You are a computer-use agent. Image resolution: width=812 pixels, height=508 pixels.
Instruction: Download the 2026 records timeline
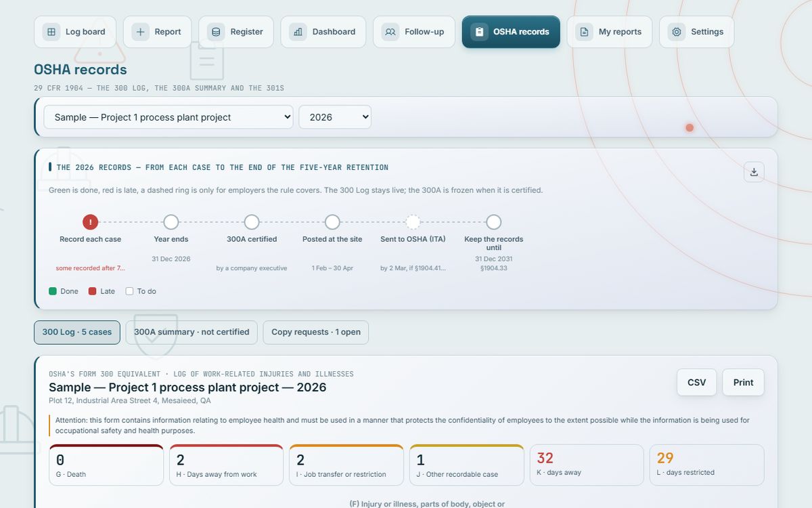point(754,172)
